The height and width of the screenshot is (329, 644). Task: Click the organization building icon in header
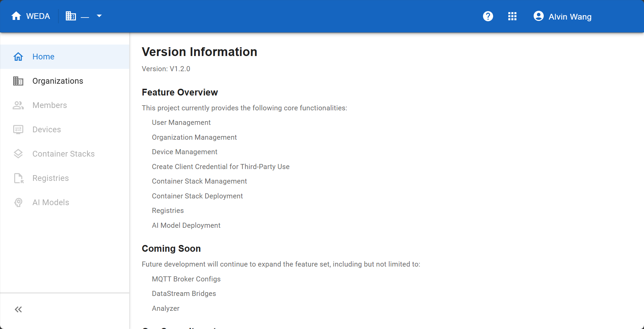(71, 16)
